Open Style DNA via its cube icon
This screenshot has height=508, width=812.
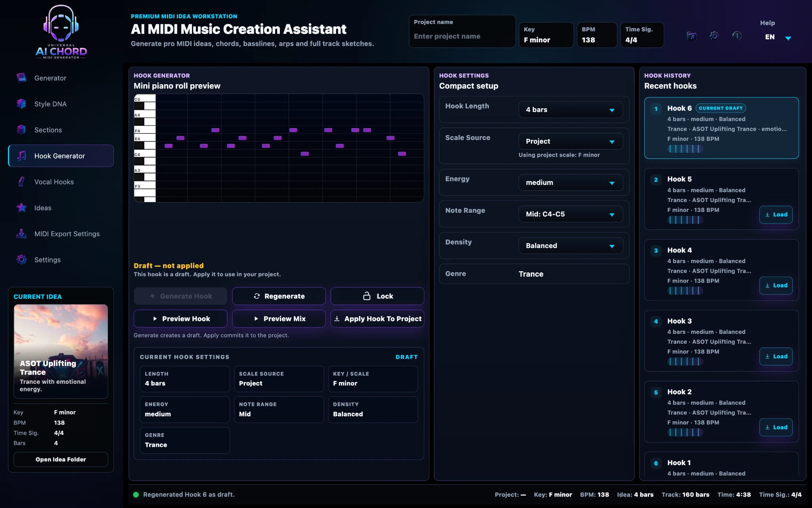pyautogui.click(x=21, y=104)
